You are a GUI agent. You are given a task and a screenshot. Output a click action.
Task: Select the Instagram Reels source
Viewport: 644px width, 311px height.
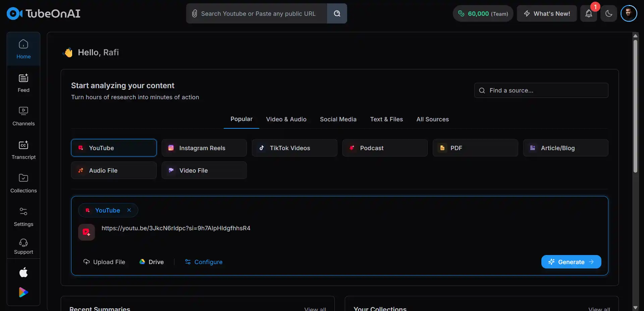click(x=204, y=148)
